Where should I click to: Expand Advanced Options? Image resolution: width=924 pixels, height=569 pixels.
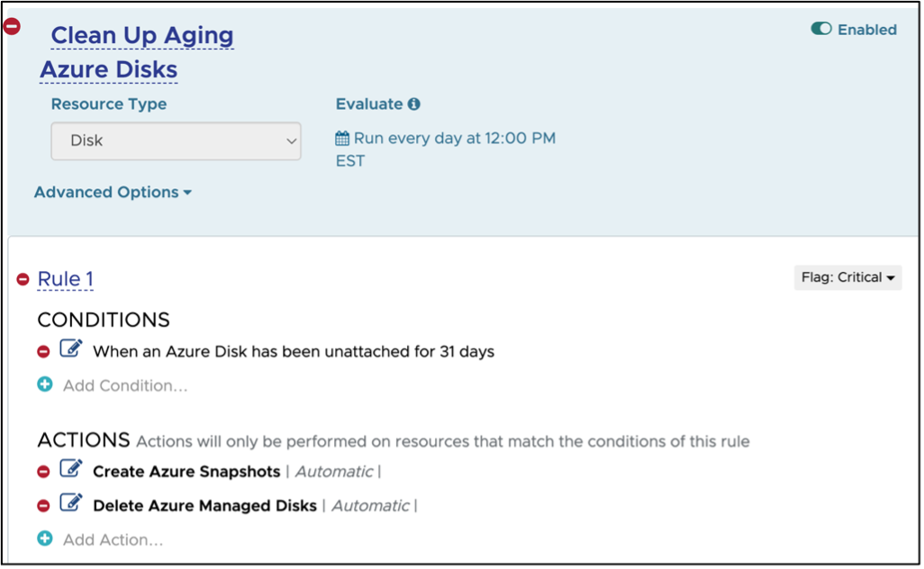pos(113,192)
